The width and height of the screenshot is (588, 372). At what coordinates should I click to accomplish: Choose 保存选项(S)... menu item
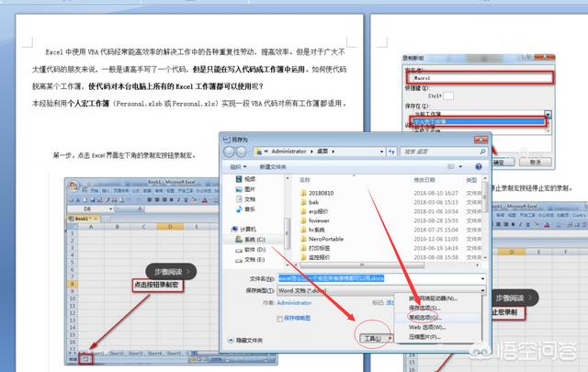424,308
